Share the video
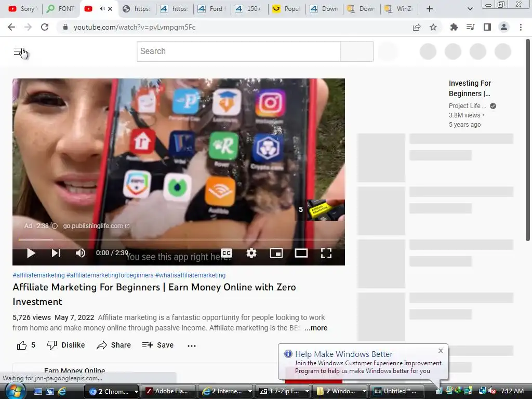 114,345
